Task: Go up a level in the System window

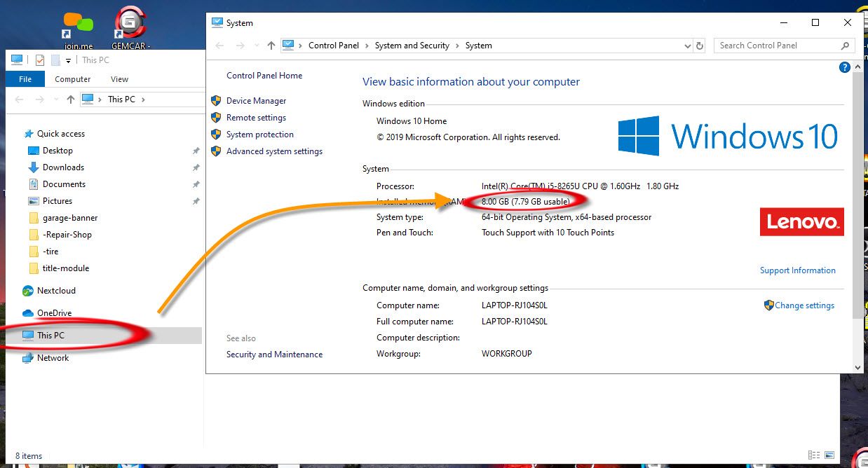Action: [x=271, y=46]
